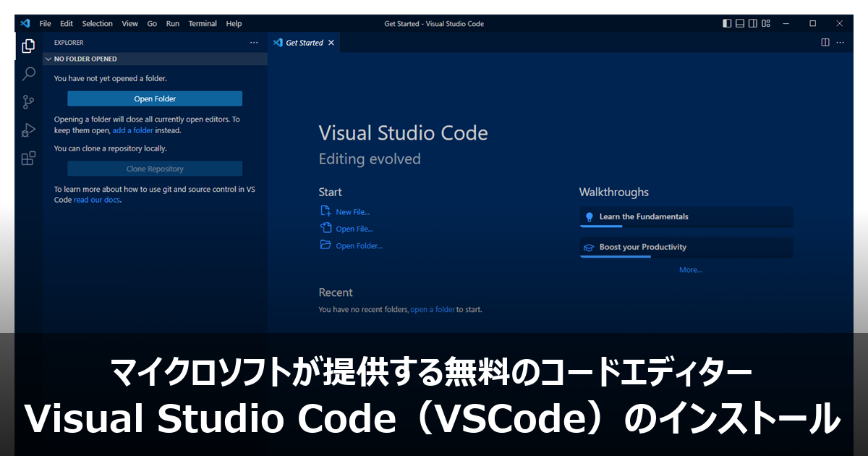Open Explorer Views and More Actions ellipsis
Image resolution: width=868 pixels, height=456 pixels.
(x=254, y=43)
